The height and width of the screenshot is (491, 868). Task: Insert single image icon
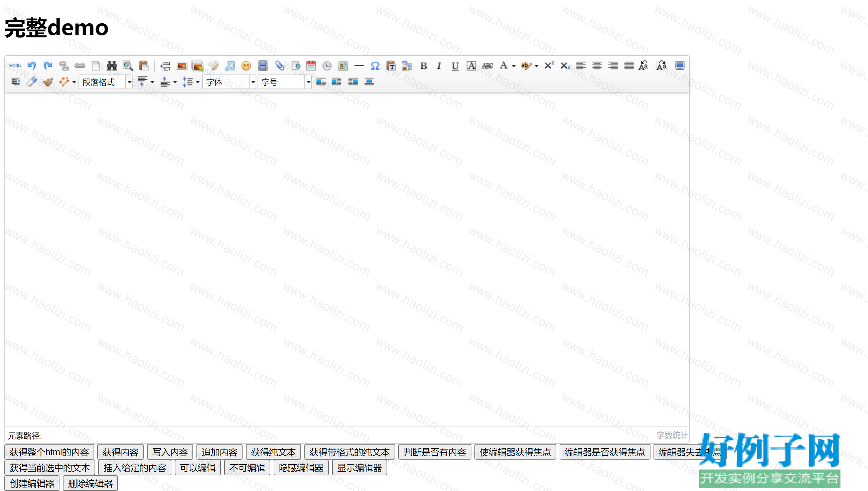pos(182,65)
